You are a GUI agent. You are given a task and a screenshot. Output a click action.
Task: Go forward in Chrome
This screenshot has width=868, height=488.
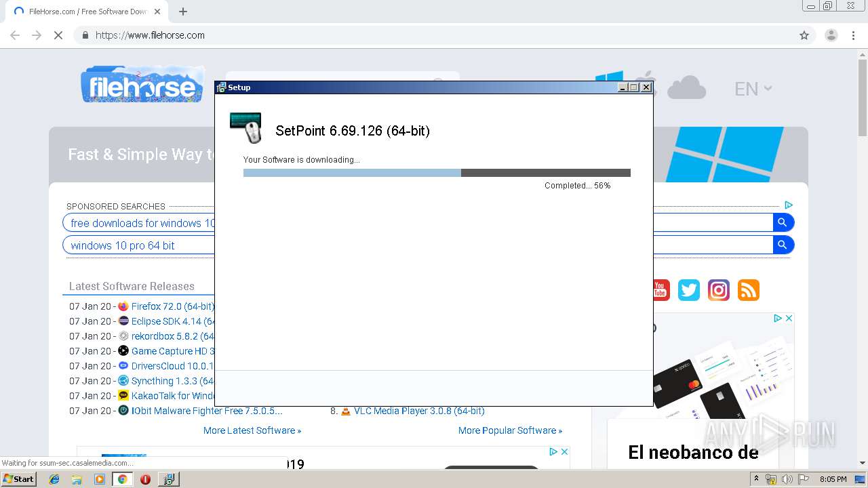[37, 35]
